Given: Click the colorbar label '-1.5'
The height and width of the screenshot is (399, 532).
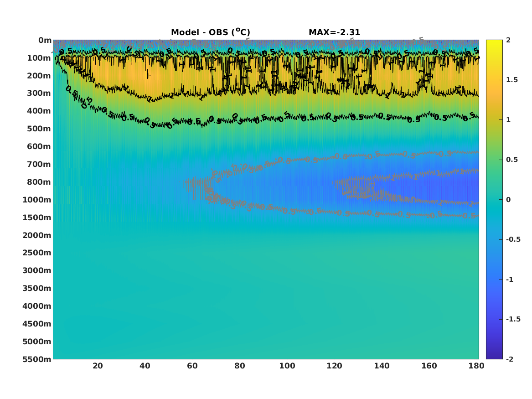Looking at the screenshot, I should (x=513, y=319).
